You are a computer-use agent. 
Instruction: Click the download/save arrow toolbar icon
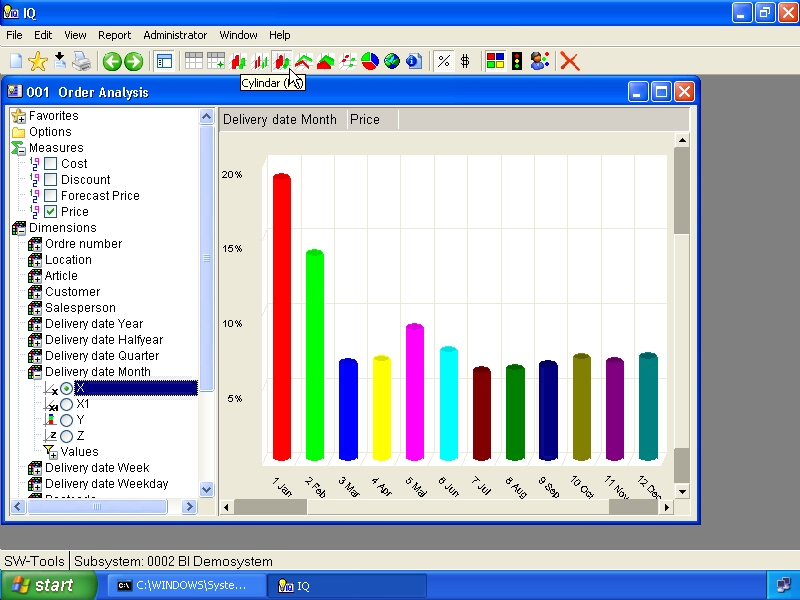pos(60,61)
